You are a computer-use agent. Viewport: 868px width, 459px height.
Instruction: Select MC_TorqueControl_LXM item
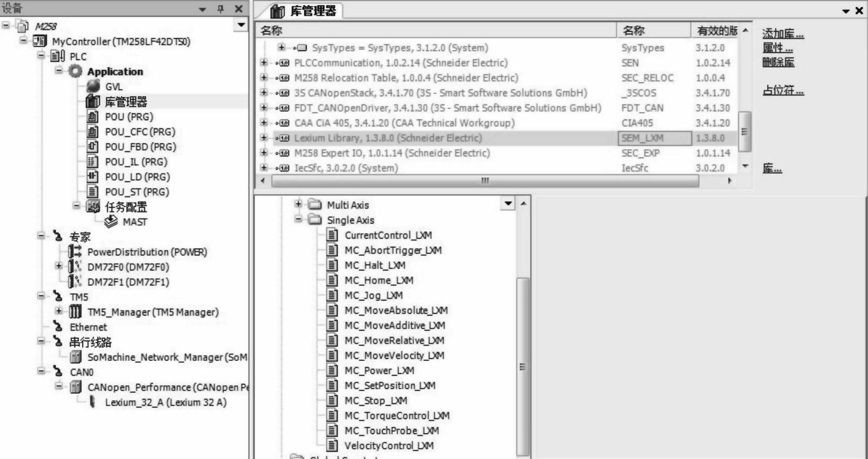pyautogui.click(x=397, y=415)
